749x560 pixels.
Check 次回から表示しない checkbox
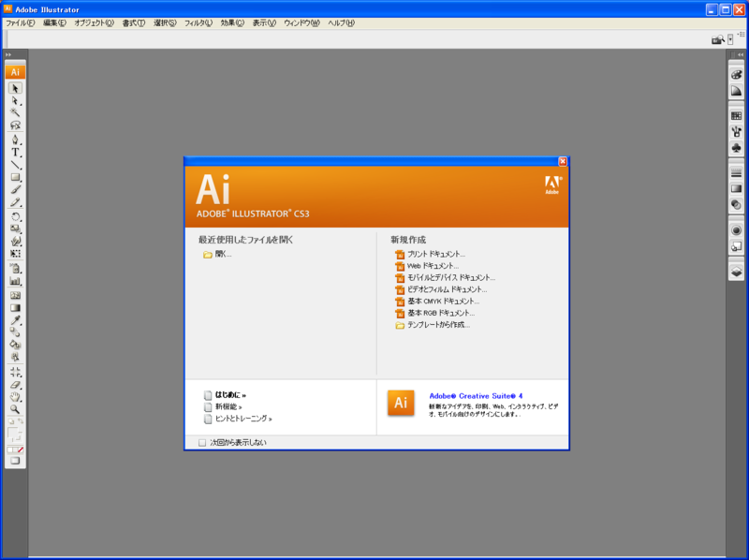pyautogui.click(x=202, y=443)
